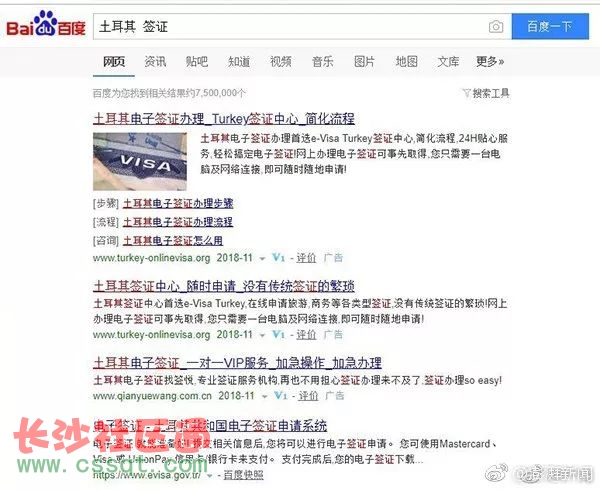
Task: Select the 视频 tab
Action: (280, 62)
